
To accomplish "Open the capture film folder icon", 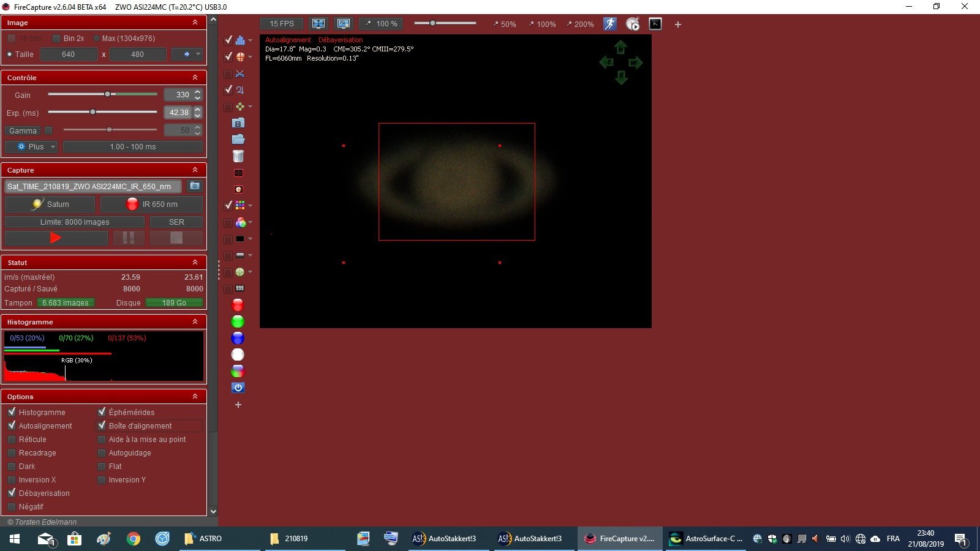I will pos(238,123).
